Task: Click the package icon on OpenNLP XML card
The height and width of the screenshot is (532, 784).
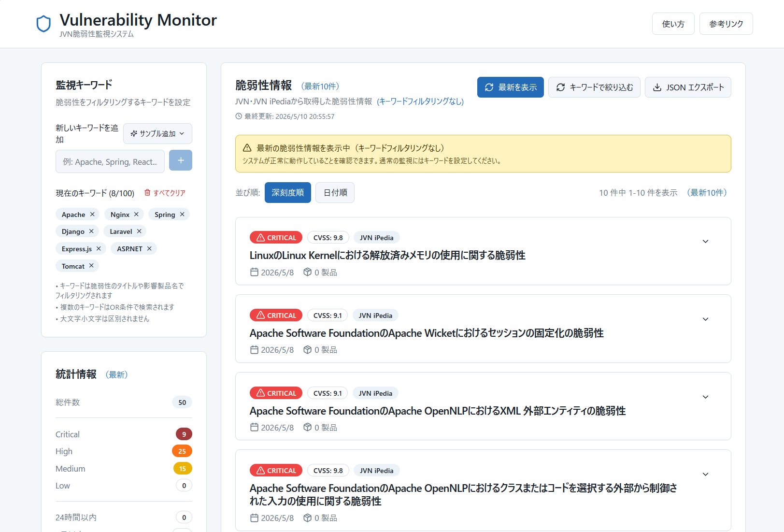Action: coord(307,427)
